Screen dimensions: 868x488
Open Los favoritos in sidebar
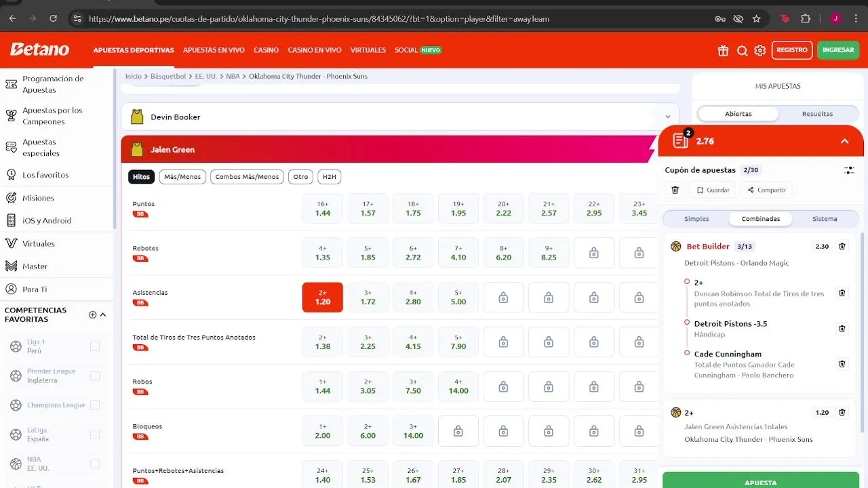pyautogui.click(x=45, y=175)
